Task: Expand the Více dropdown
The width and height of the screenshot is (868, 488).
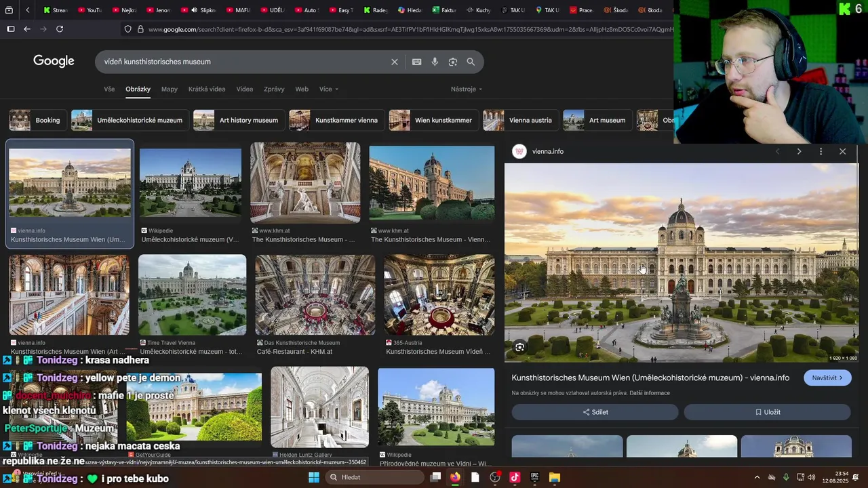Action: [328, 89]
